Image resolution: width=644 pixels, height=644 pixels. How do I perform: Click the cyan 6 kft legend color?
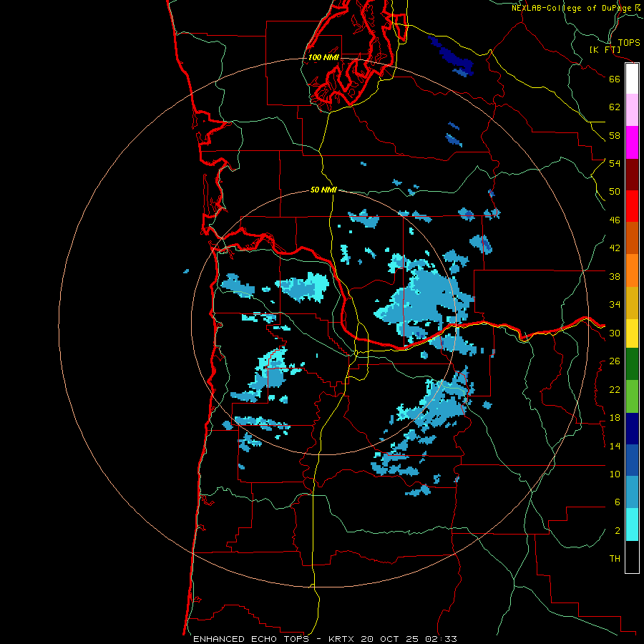tap(632, 525)
